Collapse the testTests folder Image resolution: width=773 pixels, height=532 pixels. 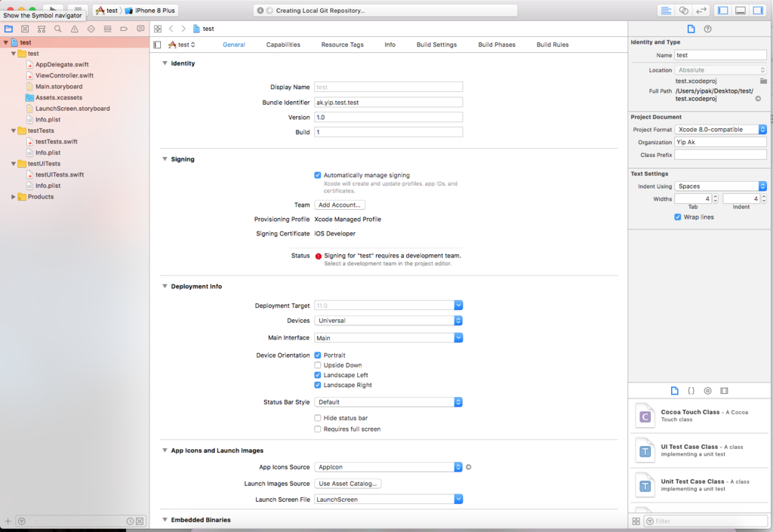tap(14, 131)
